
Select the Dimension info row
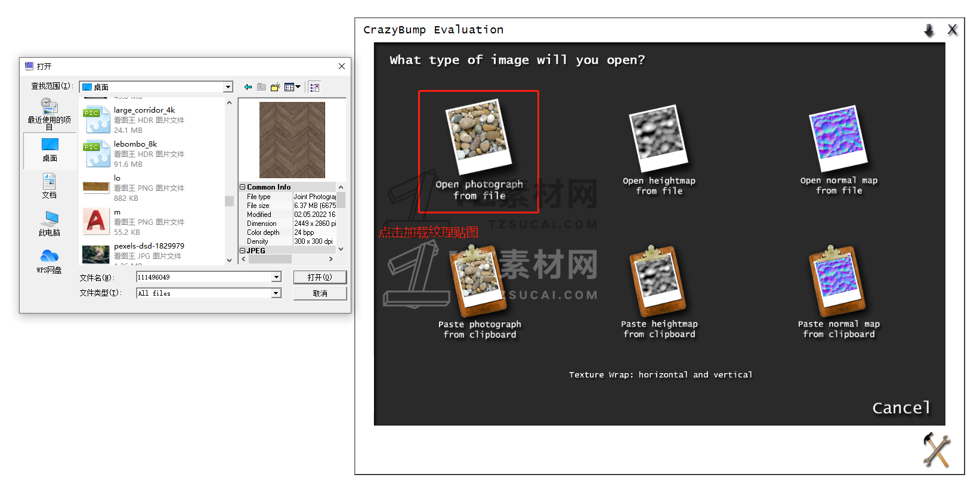(287, 224)
